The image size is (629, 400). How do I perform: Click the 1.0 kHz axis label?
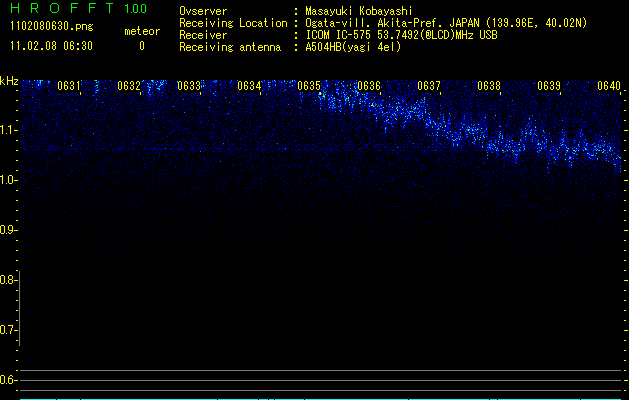[x=7, y=180]
